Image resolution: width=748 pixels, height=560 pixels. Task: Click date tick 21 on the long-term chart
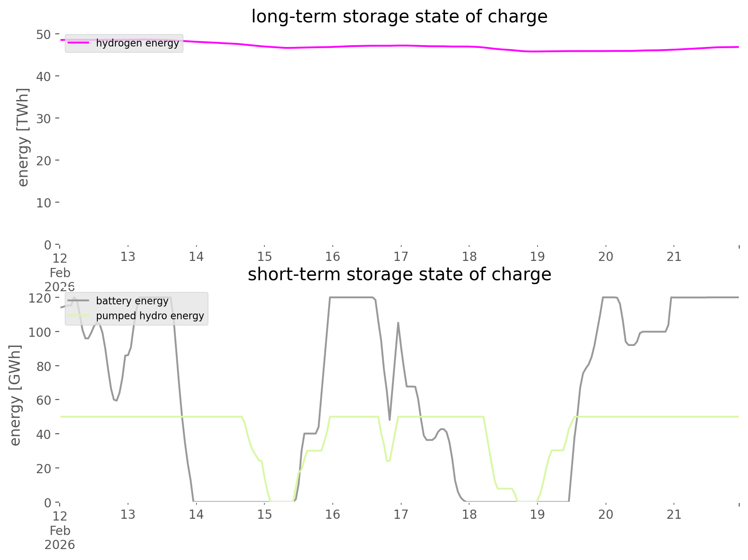click(x=674, y=257)
